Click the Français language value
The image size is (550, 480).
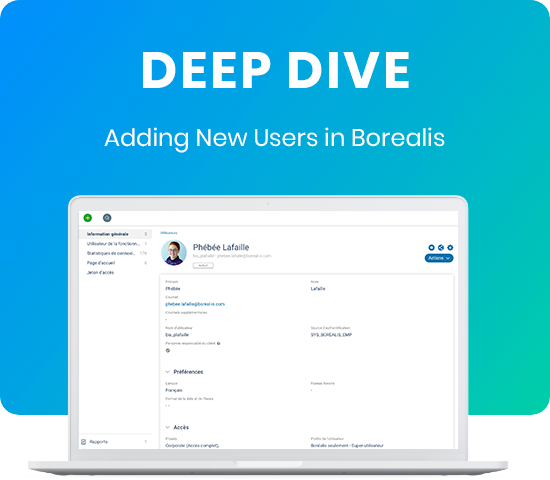[x=174, y=390]
